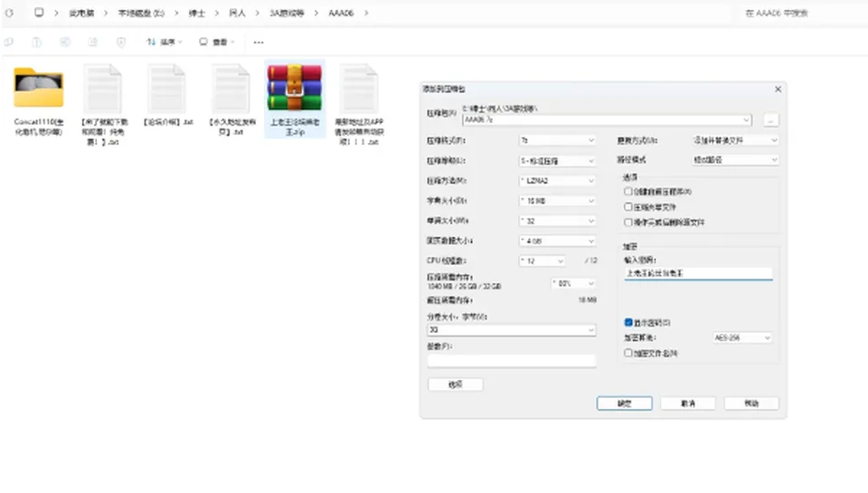Enable delete source files after compression checkbox
Viewport: 868px width, 493px height.
click(x=628, y=223)
